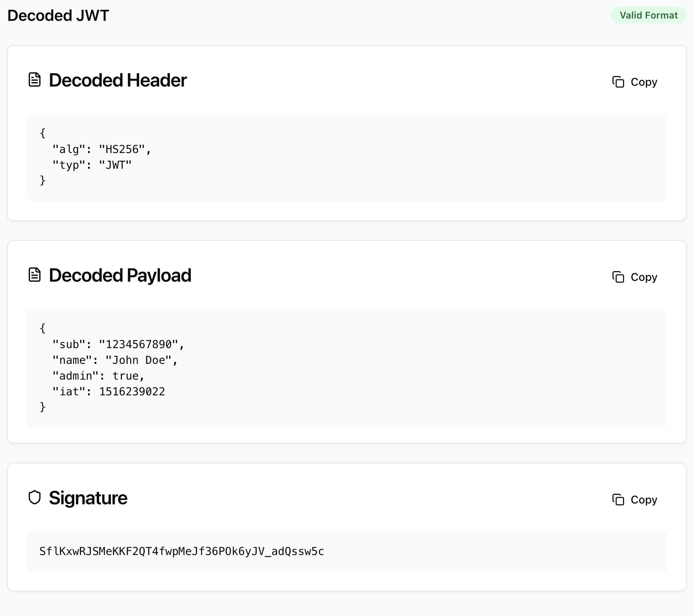Click the shield icon beside Signature
The height and width of the screenshot is (616, 693).
click(x=35, y=497)
